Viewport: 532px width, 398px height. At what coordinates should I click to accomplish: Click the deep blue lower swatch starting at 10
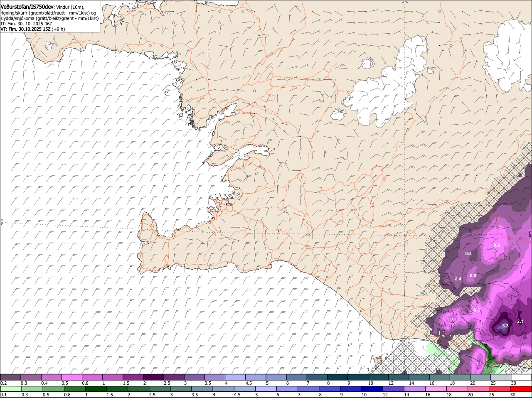372,389
